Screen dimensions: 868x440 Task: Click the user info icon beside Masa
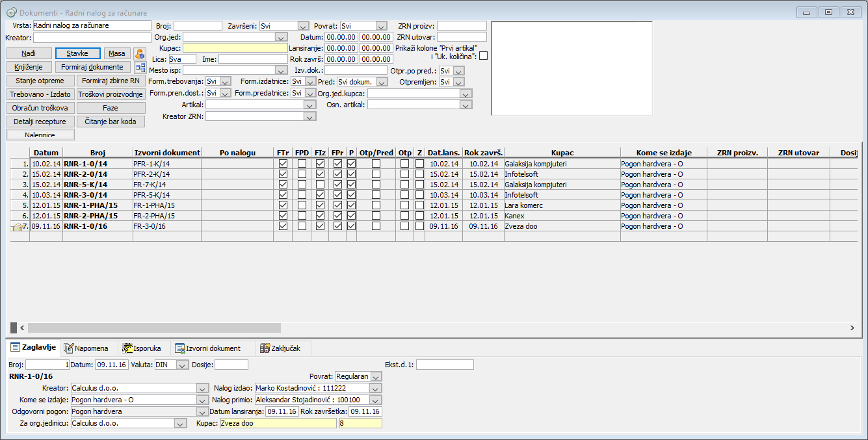[140, 54]
